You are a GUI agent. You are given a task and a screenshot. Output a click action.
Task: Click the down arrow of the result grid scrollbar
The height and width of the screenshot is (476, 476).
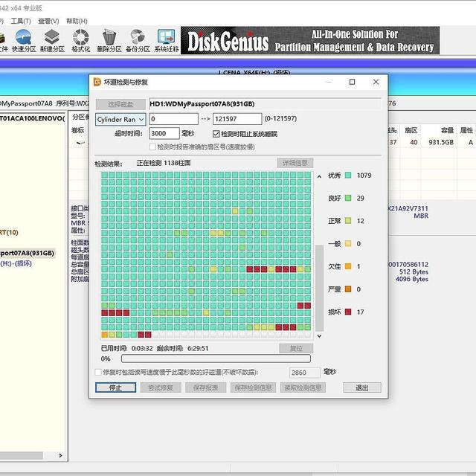coord(319,335)
